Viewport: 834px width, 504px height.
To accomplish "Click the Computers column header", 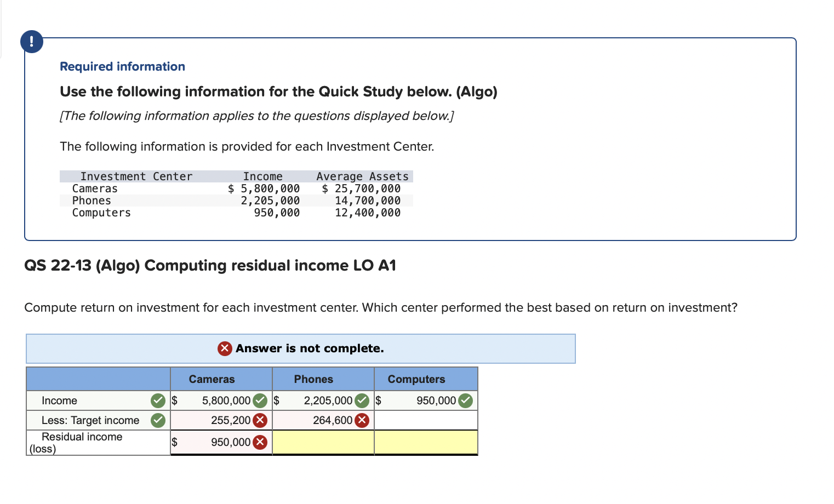I will (x=416, y=379).
